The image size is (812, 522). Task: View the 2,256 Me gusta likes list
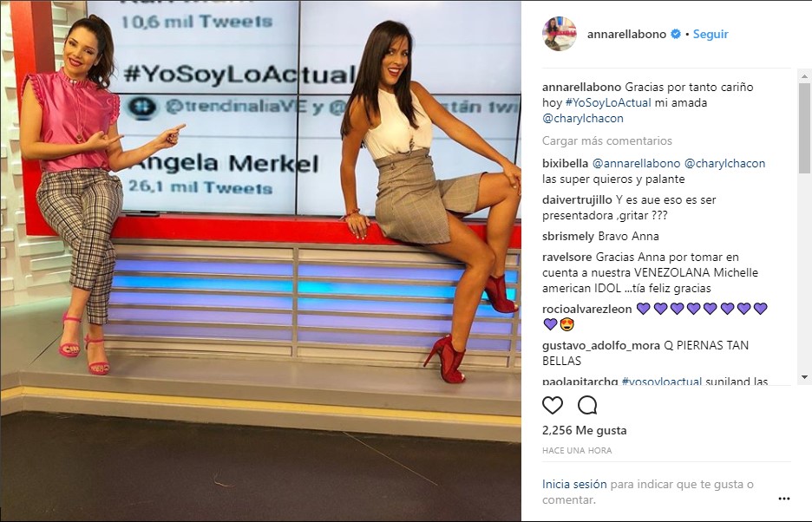pos(584,430)
